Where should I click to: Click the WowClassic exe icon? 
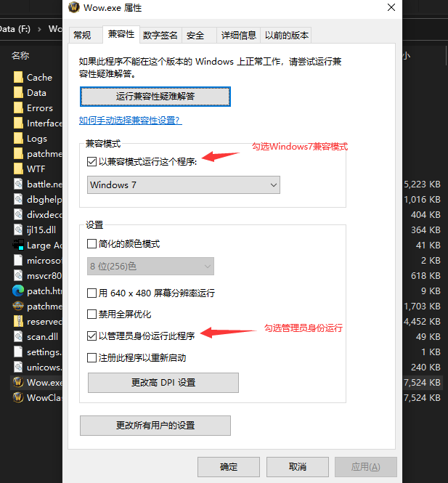[x=18, y=398]
